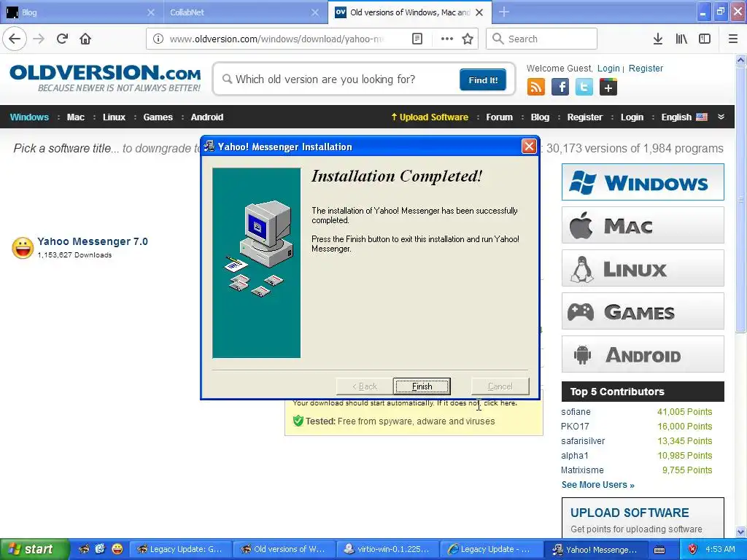Toggle reader view icon in the address bar
Viewport: 747px width, 560px height.
pos(417,39)
